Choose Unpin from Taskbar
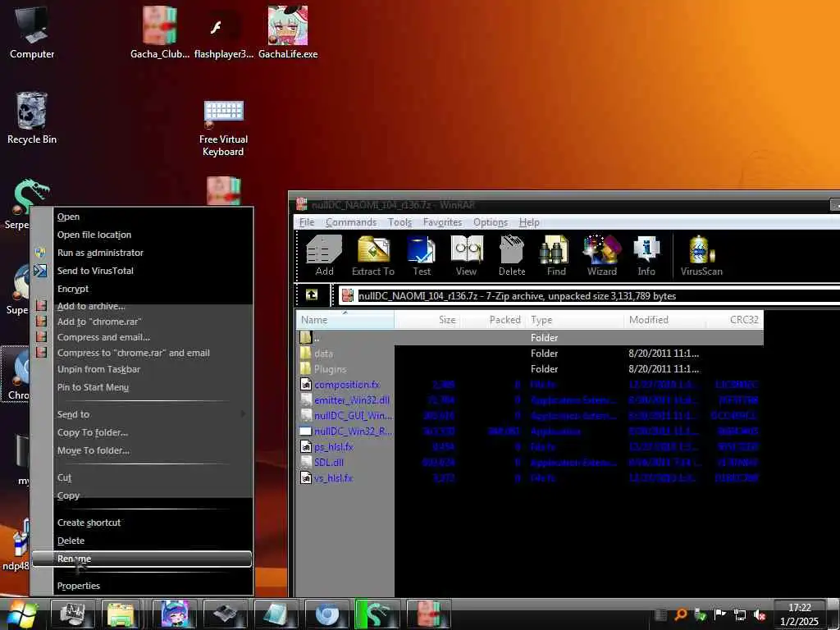Image resolution: width=840 pixels, height=630 pixels. tap(141, 369)
